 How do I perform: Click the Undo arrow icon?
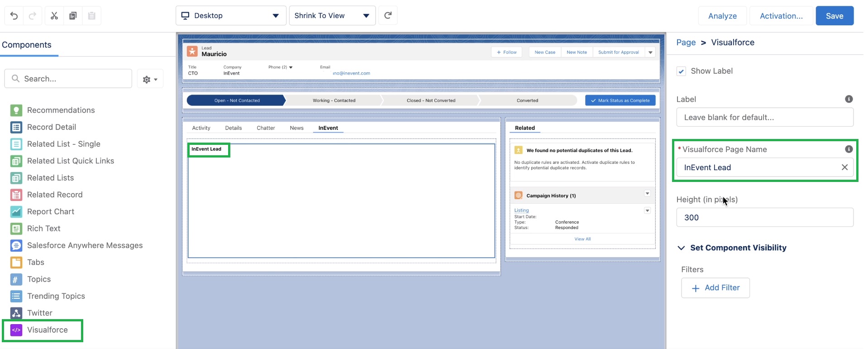(14, 16)
